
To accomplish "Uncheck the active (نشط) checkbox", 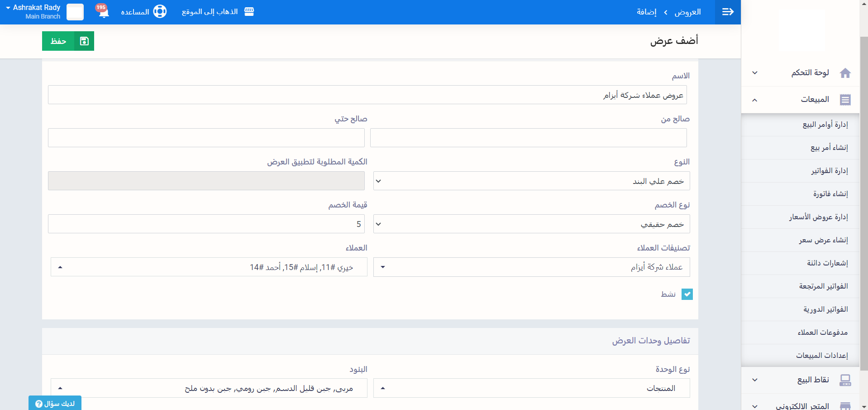I will (687, 294).
